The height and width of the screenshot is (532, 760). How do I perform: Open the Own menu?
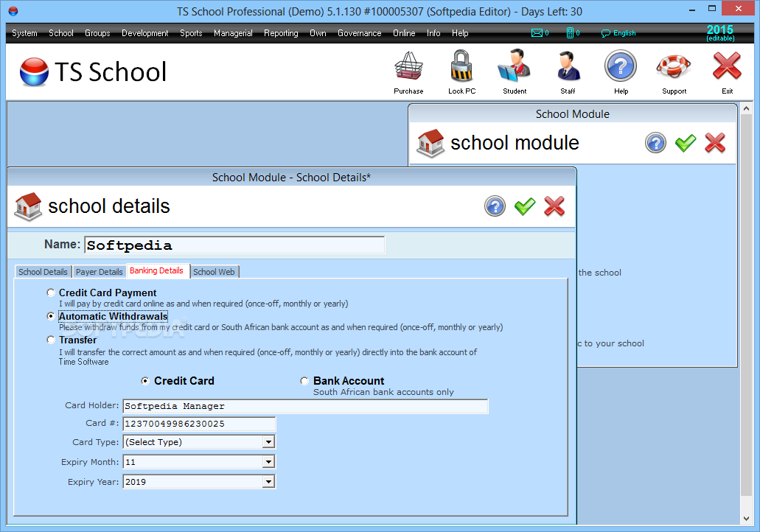click(x=318, y=33)
